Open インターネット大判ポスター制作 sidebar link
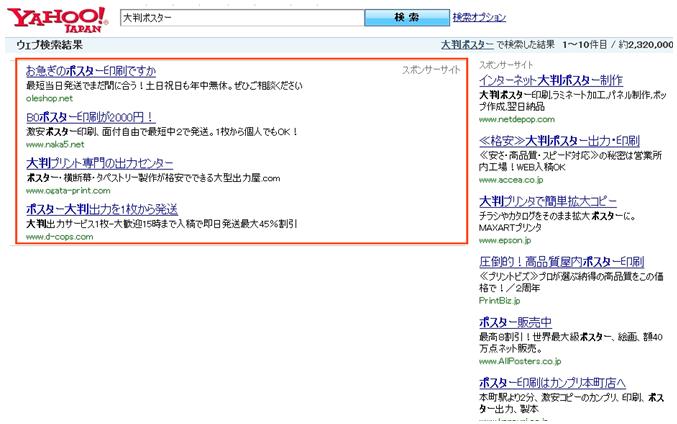Screen dimensions: 677x424 click(551, 80)
